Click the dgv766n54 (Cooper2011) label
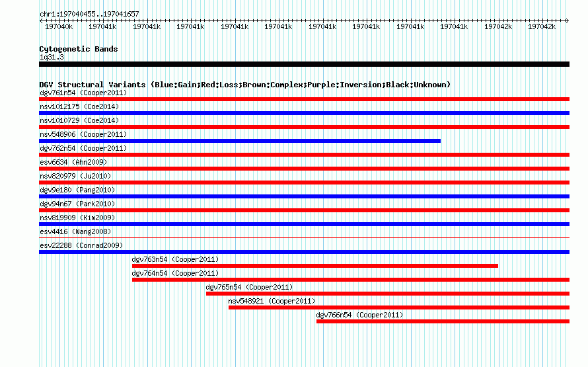 pyautogui.click(x=359, y=315)
